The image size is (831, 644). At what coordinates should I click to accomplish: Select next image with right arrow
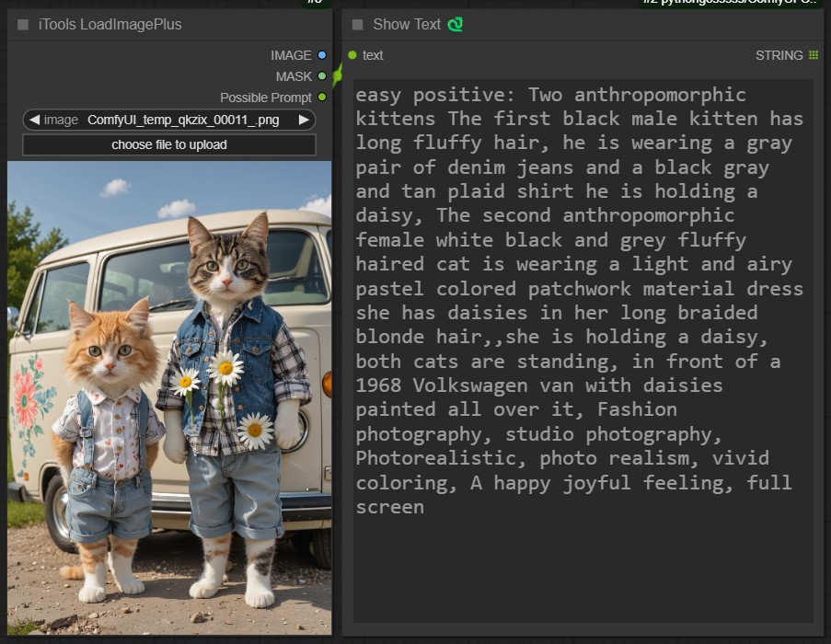click(x=304, y=120)
